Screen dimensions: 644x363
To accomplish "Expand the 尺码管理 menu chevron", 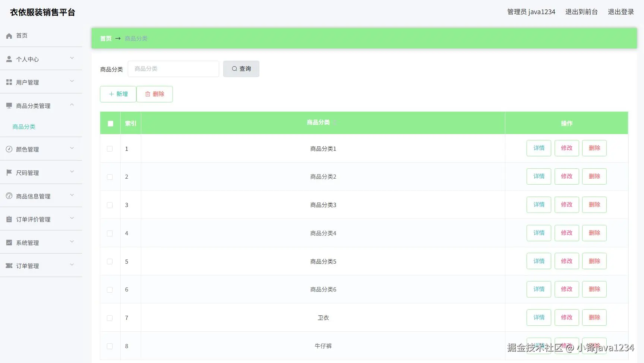I will point(72,172).
